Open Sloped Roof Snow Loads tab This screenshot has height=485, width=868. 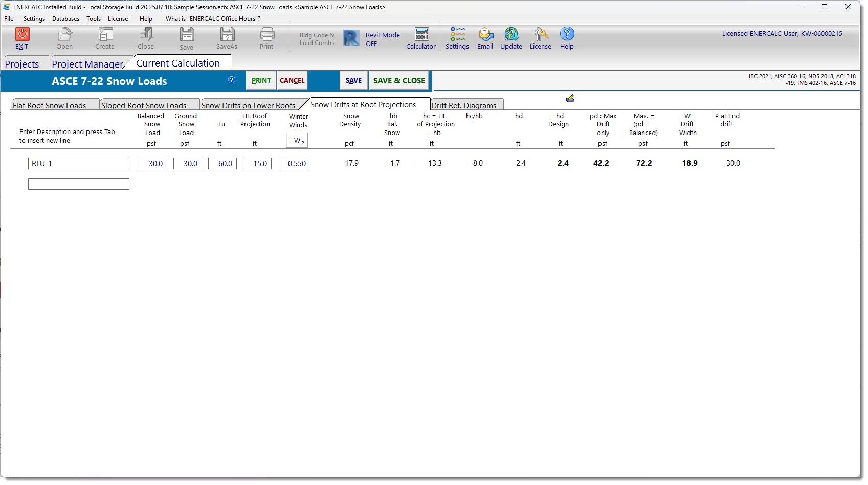[x=144, y=105]
